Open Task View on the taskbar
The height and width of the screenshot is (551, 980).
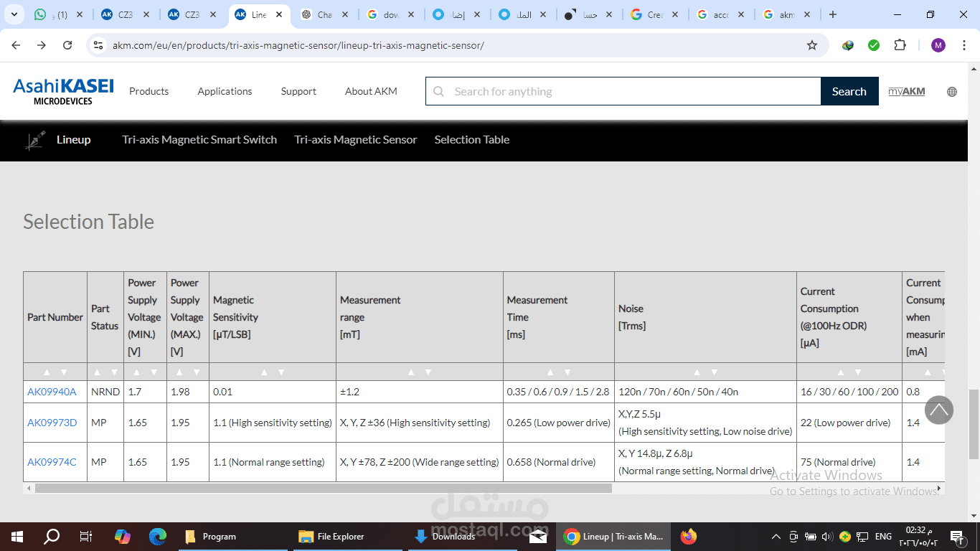[x=86, y=536]
